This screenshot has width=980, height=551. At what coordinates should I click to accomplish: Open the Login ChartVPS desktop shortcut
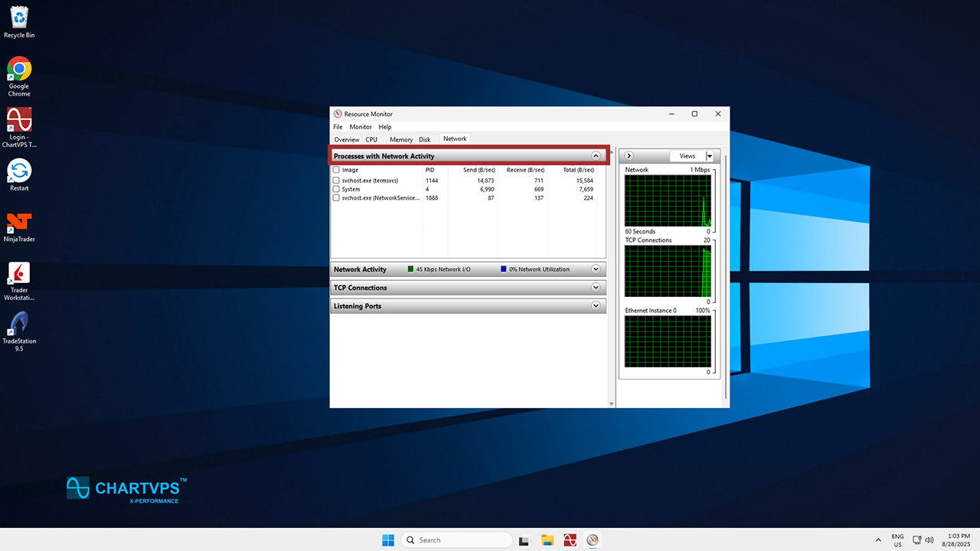click(x=19, y=121)
